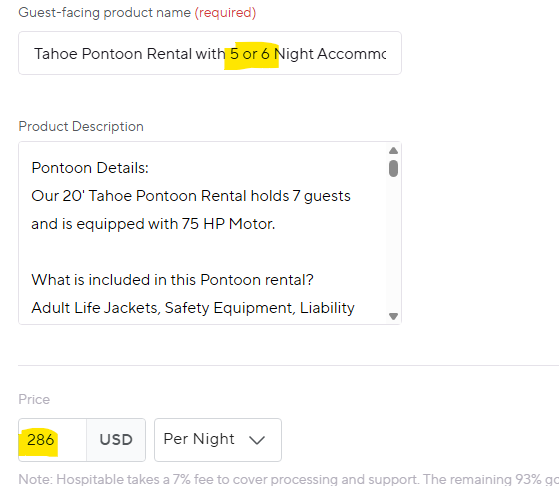Click the "Adult Life Jackets" description line
The width and height of the screenshot is (559, 486).
click(x=193, y=308)
